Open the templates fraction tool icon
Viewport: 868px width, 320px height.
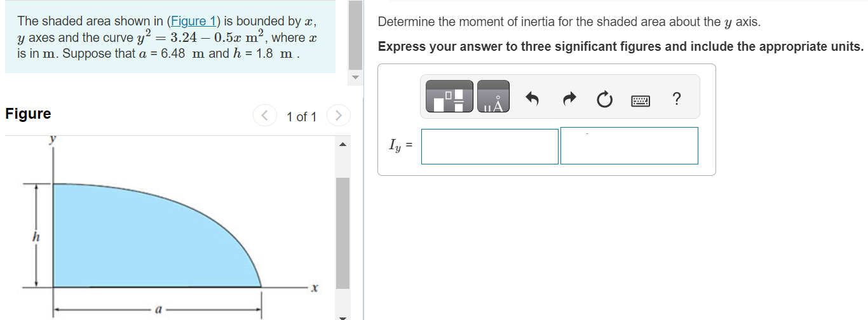449,97
